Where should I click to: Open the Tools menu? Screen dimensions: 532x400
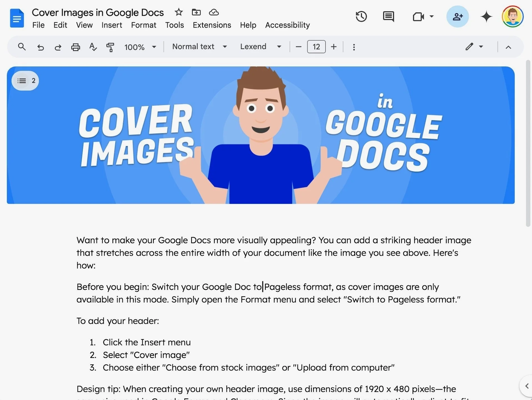click(x=175, y=25)
